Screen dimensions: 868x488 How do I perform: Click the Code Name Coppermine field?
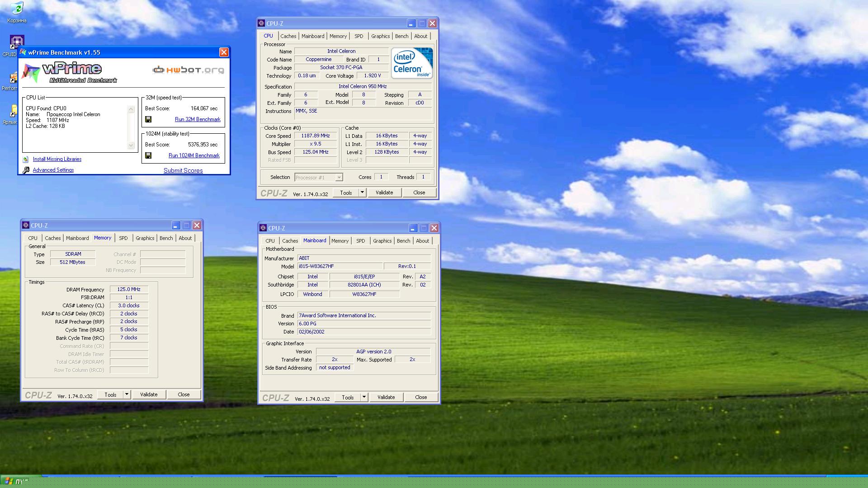(319, 59)
